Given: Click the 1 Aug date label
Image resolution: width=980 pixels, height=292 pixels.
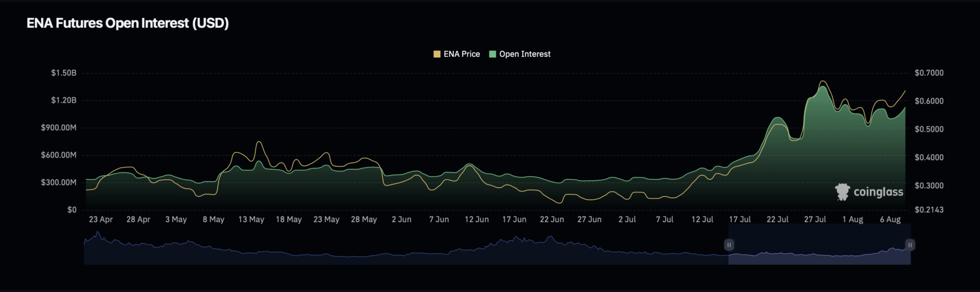Looking at the screenshot, I should tap(853, 219).
